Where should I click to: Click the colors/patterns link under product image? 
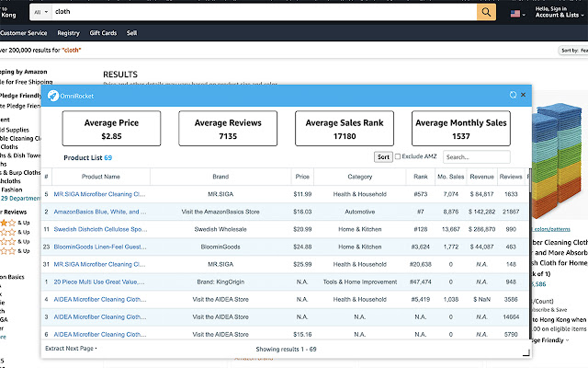click(551, 229)
